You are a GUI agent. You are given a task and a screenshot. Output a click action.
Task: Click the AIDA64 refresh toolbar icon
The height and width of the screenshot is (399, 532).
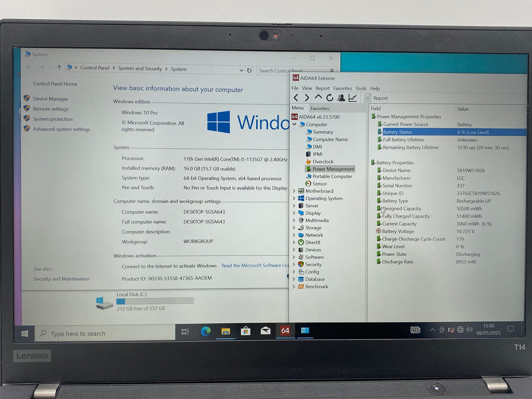(330, 98)
